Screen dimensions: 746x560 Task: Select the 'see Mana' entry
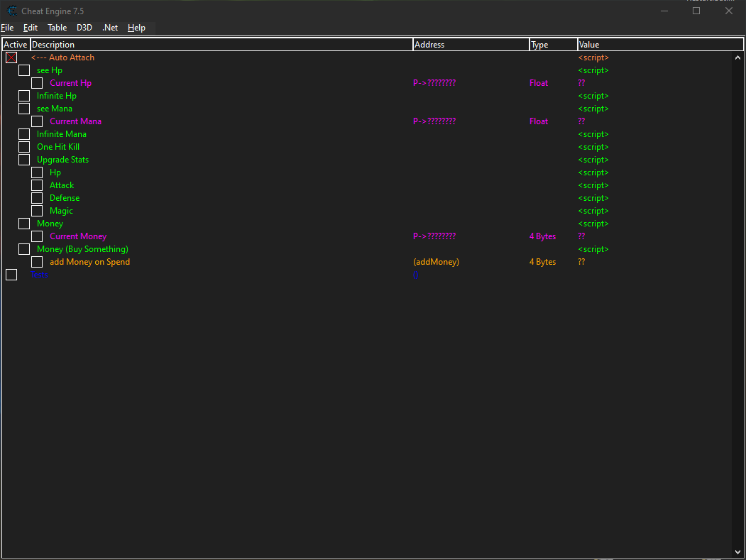(55, 109)
